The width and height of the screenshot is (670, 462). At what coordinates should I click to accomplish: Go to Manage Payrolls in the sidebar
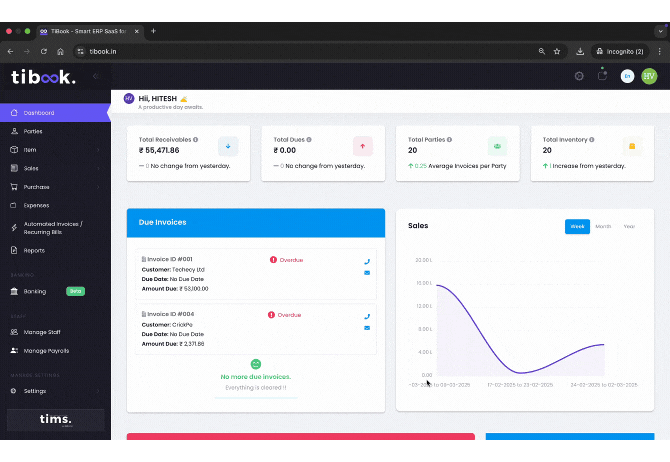coord(46,351)
